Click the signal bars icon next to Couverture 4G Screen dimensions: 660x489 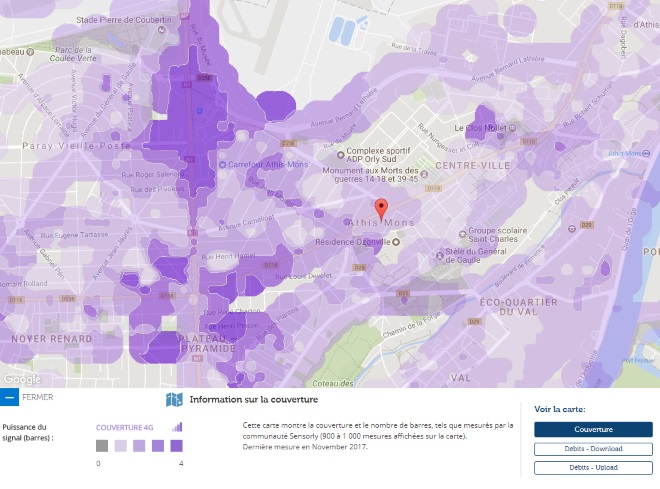click(x=177, y=427)
